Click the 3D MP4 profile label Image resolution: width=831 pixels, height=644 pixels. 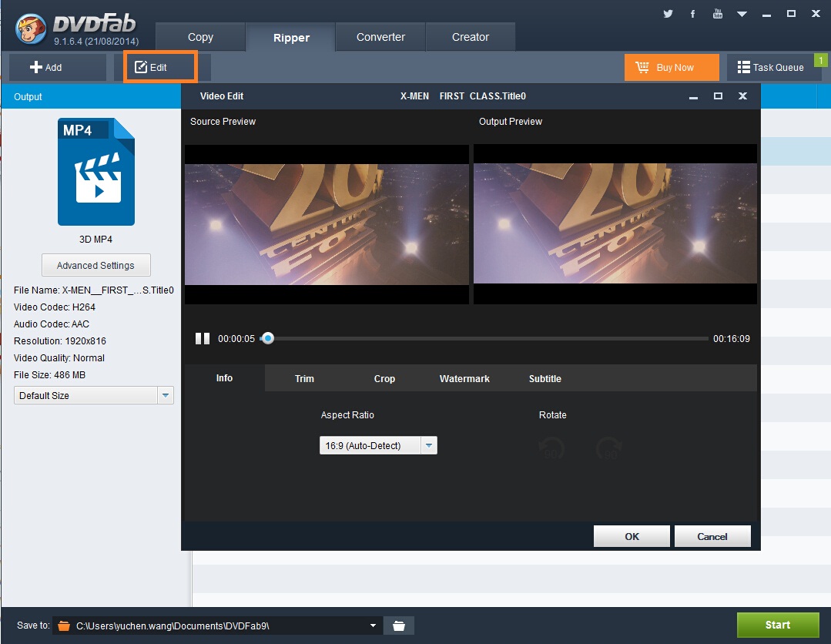tap(96, 239)
